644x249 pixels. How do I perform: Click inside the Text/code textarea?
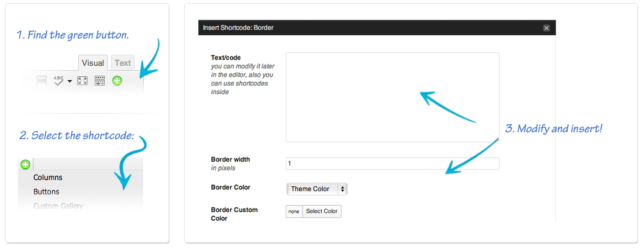coord(392,97)
